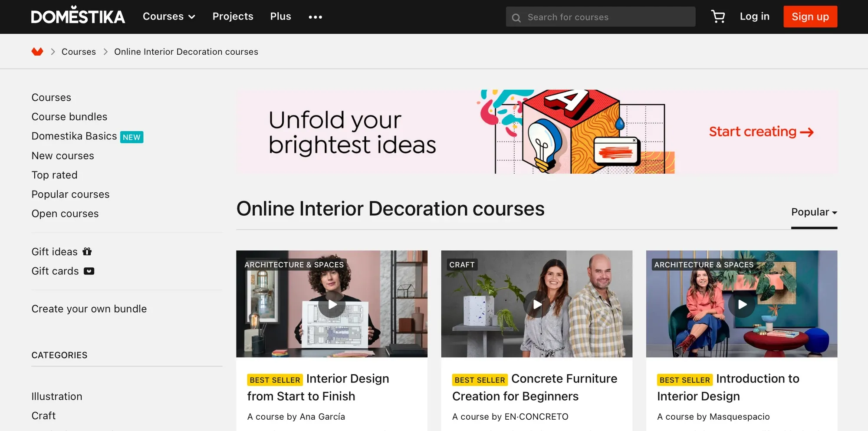The width and height of the screenshot is (868, 431).
Task: Click the Log in link
Action: (755, 16)
